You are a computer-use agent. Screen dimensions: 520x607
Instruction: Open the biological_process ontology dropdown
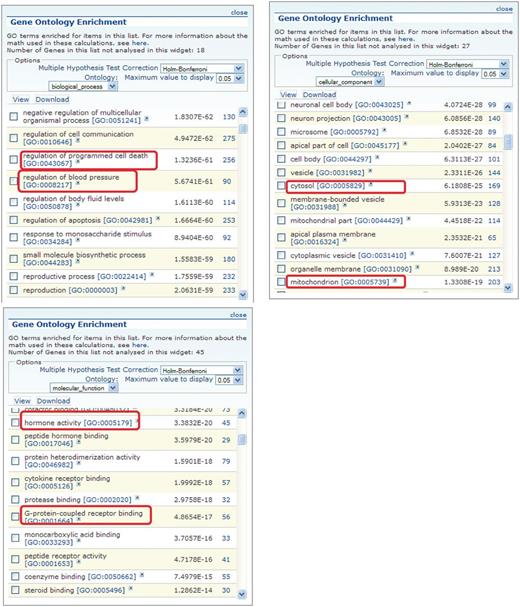click(x=83, y=86)
